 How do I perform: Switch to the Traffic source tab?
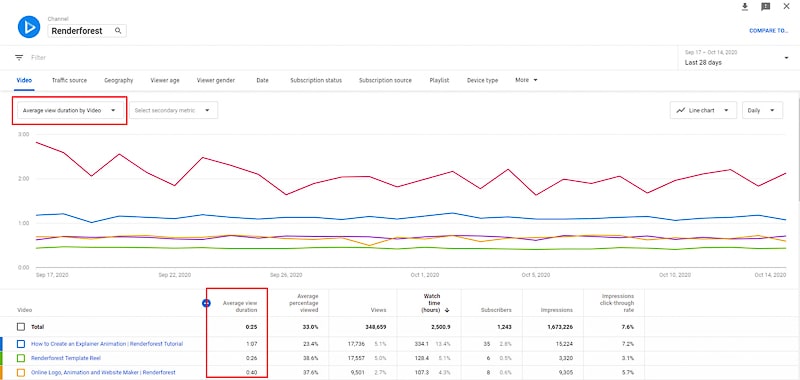(69, 80)
